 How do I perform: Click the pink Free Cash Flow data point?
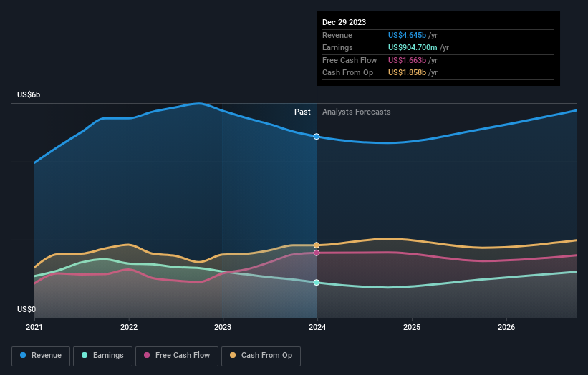[317, 253]
